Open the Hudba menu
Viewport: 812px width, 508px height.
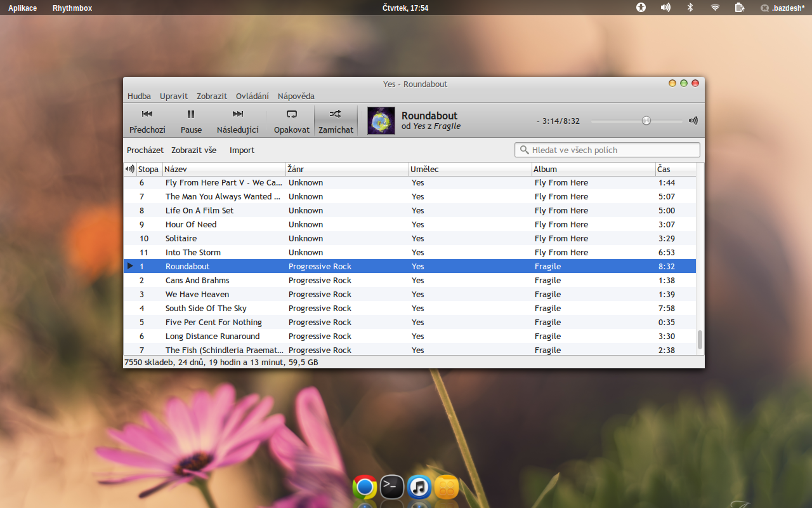(139, 96)
